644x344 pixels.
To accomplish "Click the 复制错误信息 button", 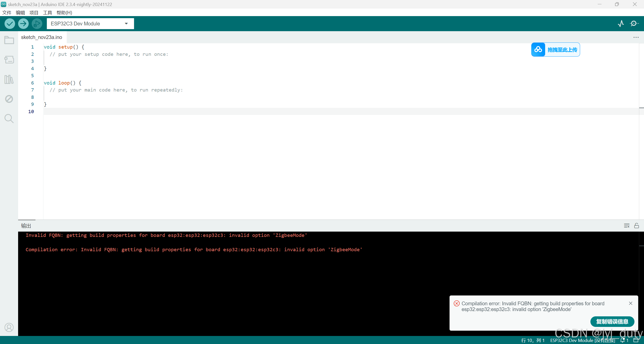I will [x=612, y=322].
